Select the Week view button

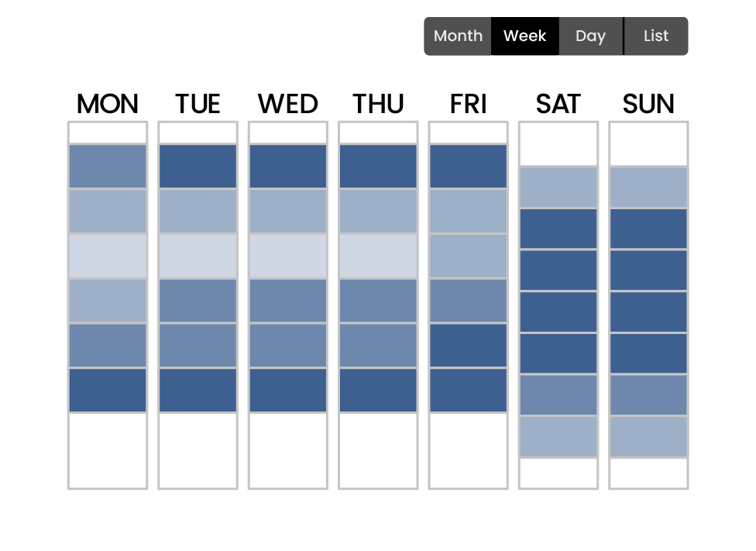(524, 36)
